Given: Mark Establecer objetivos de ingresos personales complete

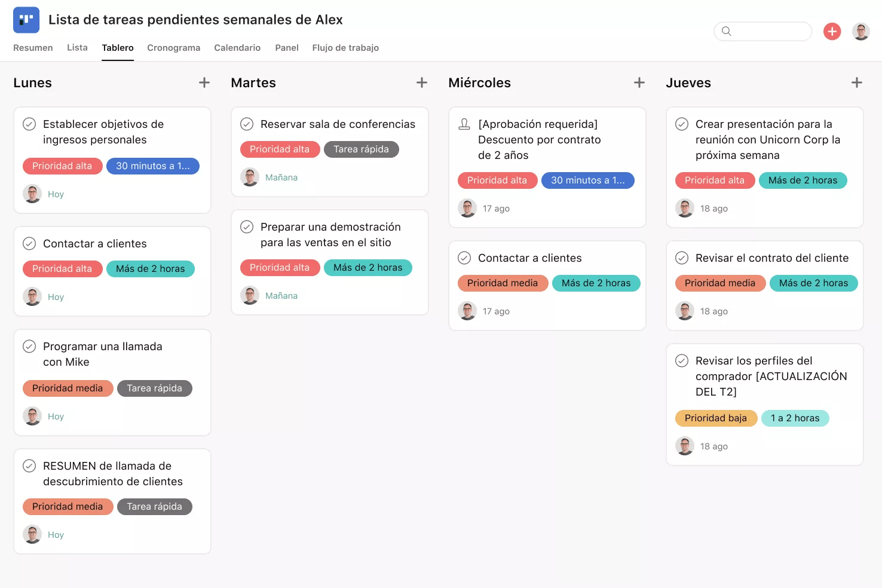Looking at the screenshot, I should pos(29,124).
